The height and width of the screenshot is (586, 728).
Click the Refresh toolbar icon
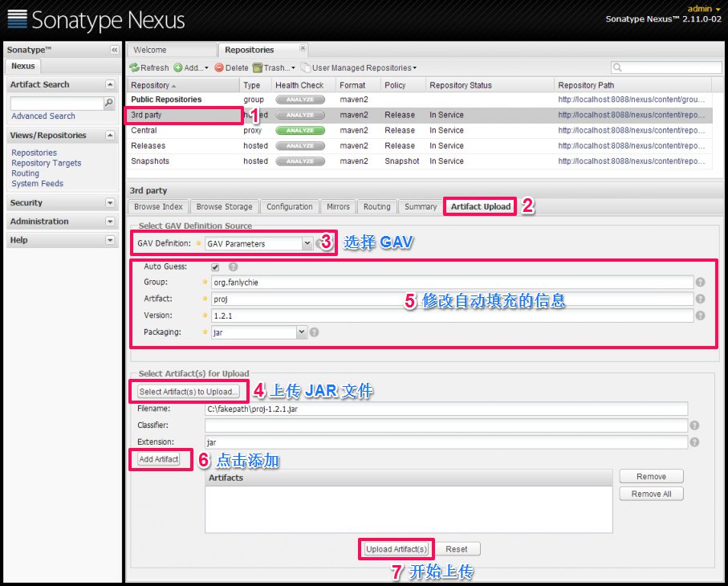tap(135, 67)
